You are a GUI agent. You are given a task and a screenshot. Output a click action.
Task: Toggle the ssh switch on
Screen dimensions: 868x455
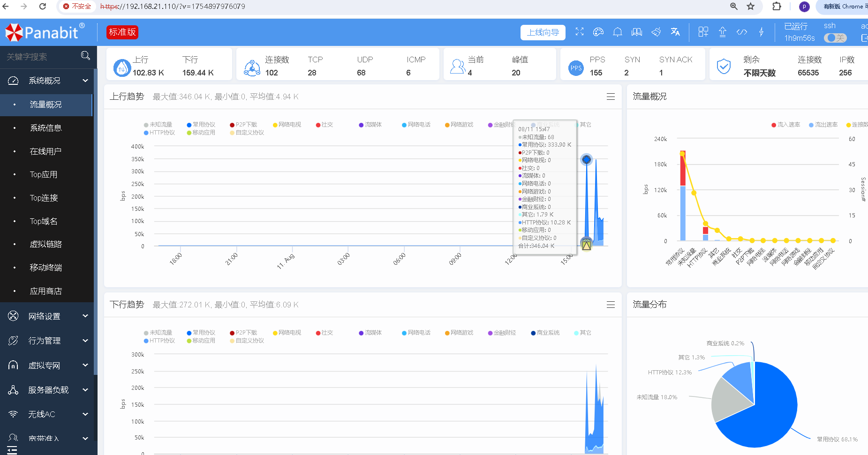[836, 38]
